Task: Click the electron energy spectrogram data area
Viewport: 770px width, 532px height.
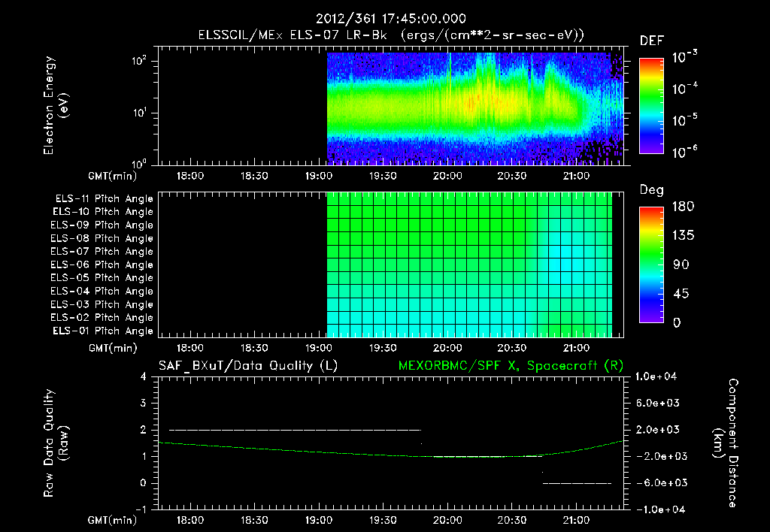Action: [475, 108]
